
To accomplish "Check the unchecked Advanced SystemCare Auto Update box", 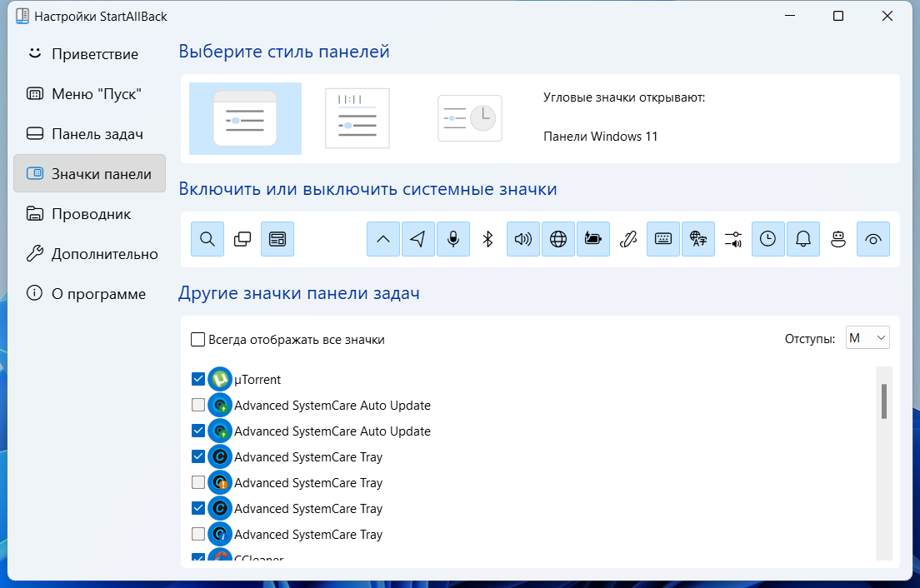I will coord(198,405).
